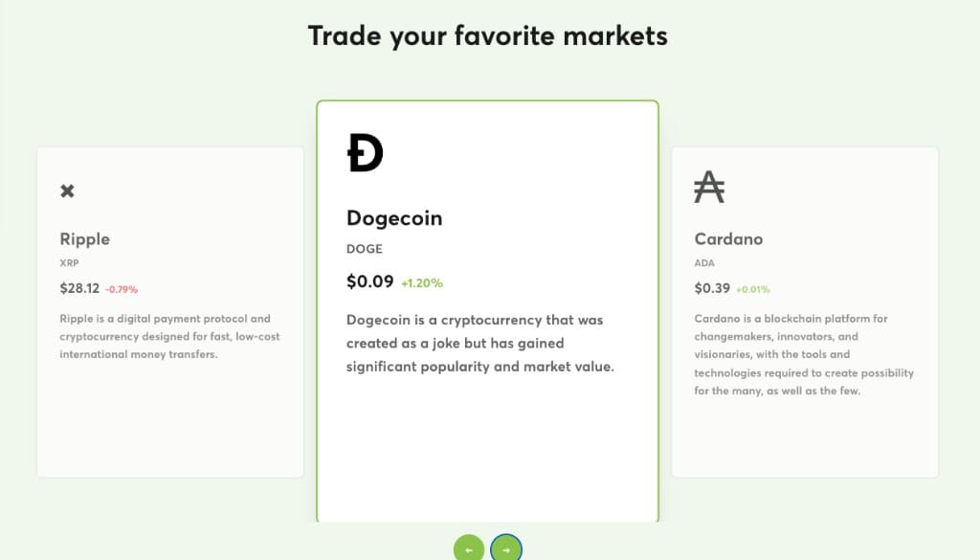Screen dimensions: 980x560
Task: Open the Cardano market card heading
Action: tap(728, 238)
